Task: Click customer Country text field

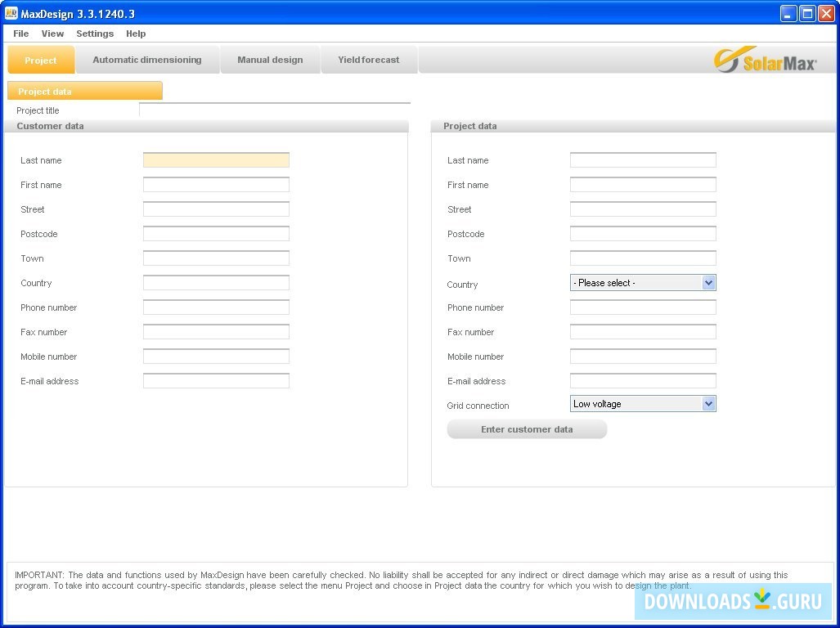Action: click(x=216, y=283)
